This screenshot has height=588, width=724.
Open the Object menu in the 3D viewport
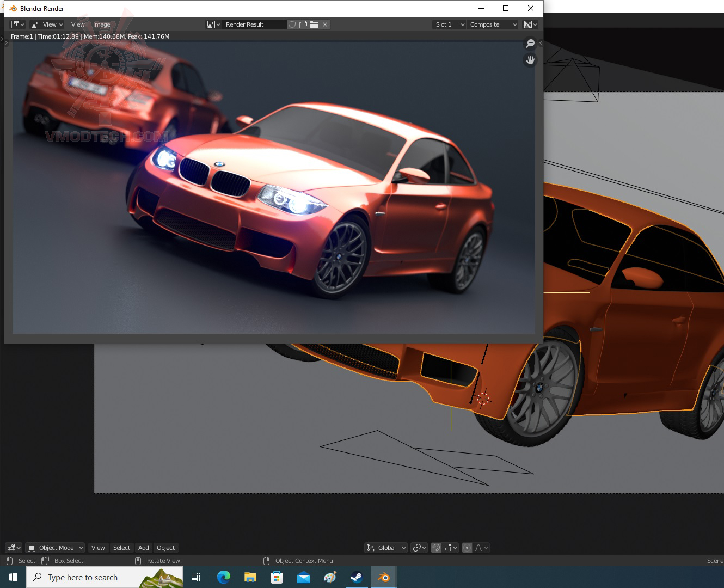tap(165, 548)
